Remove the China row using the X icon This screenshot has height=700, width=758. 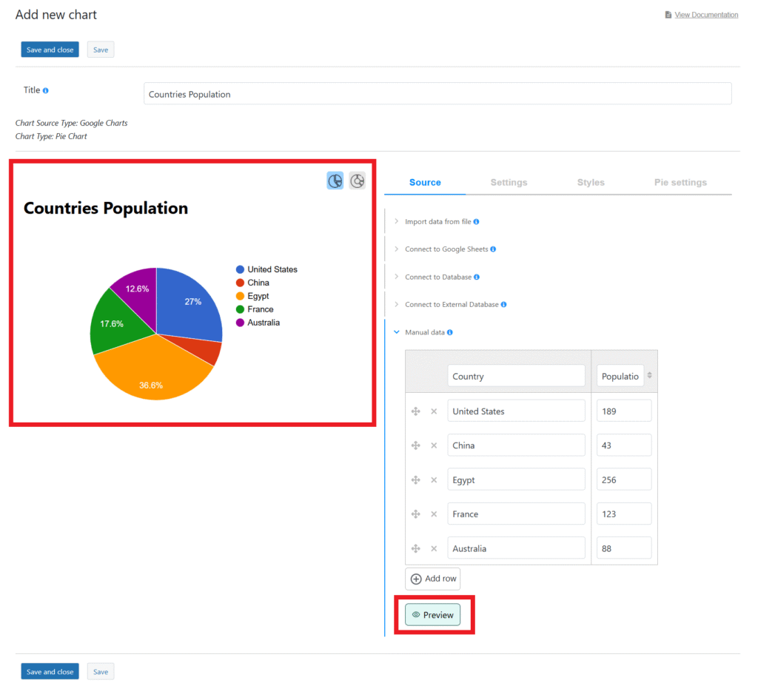click(x=434, y=445)
